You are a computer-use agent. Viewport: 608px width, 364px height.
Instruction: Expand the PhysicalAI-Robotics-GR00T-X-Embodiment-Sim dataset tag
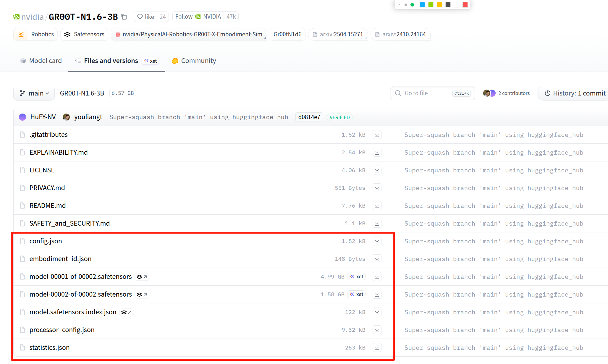[x=265, y=38]
